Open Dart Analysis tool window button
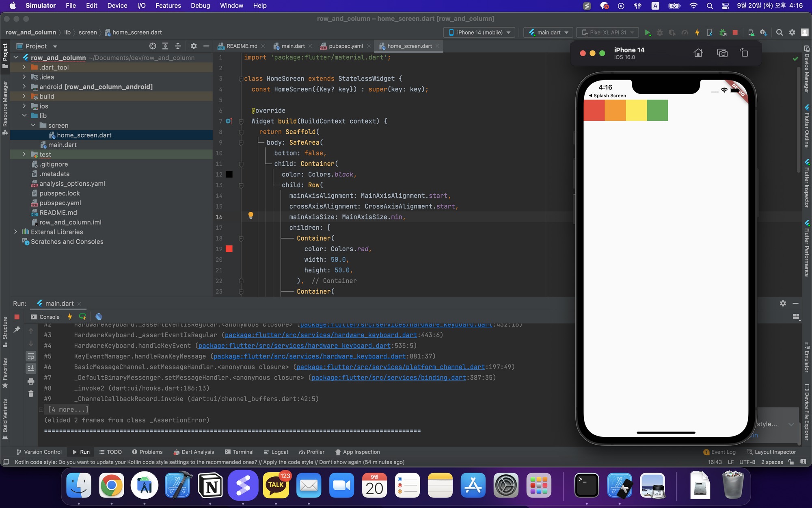 coord(194,452)
